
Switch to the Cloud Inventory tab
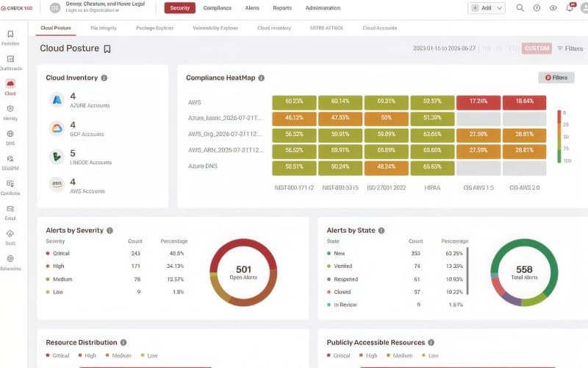point(274,28)
